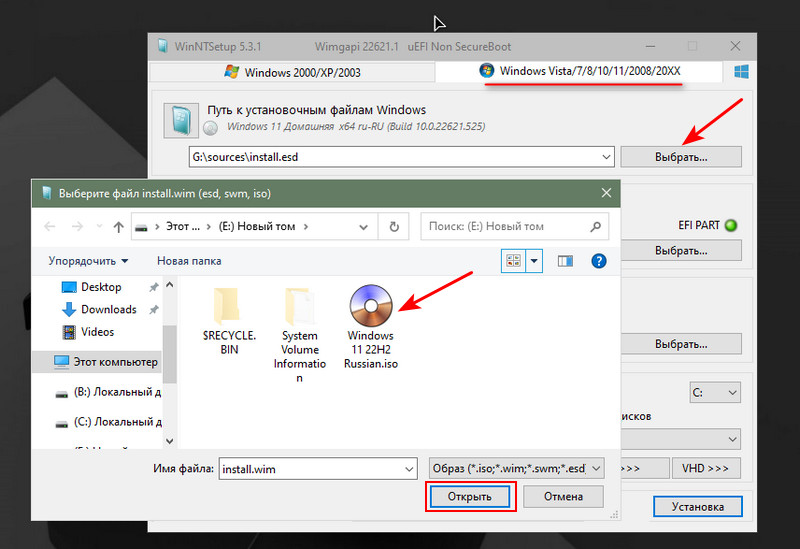Close the file selection dialog

click(x=606, y=193)
